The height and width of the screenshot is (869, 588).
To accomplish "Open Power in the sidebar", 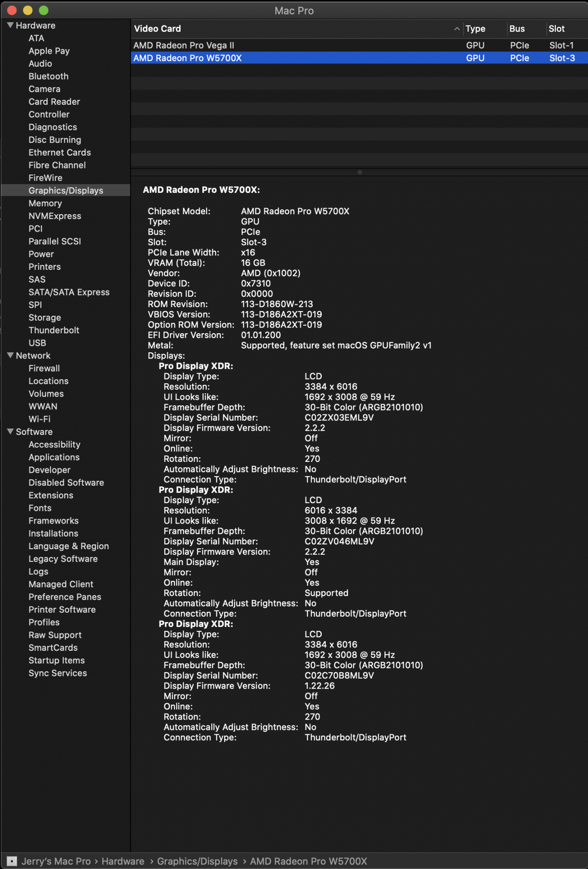I will (41, 254).
